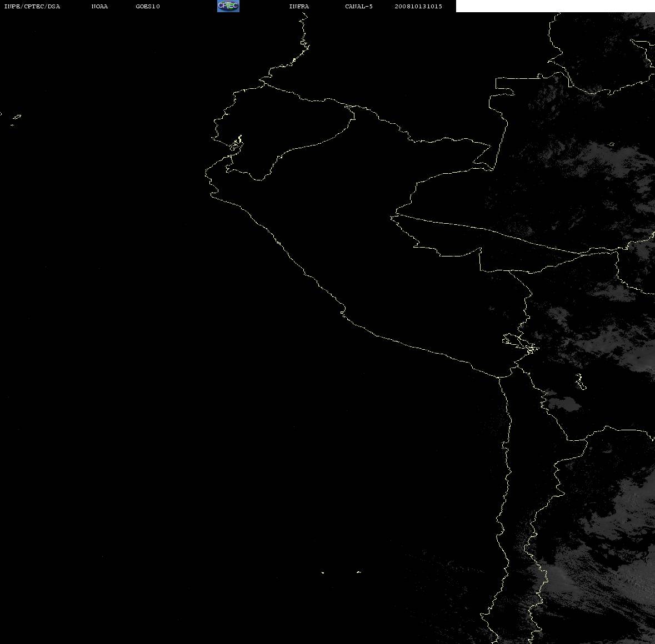Click the right small Pacific island dot

359,572
